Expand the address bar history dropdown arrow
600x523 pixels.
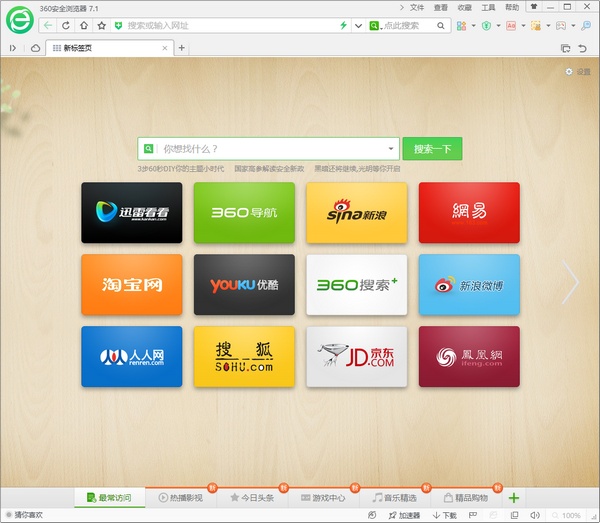click(x=358, y=26)
